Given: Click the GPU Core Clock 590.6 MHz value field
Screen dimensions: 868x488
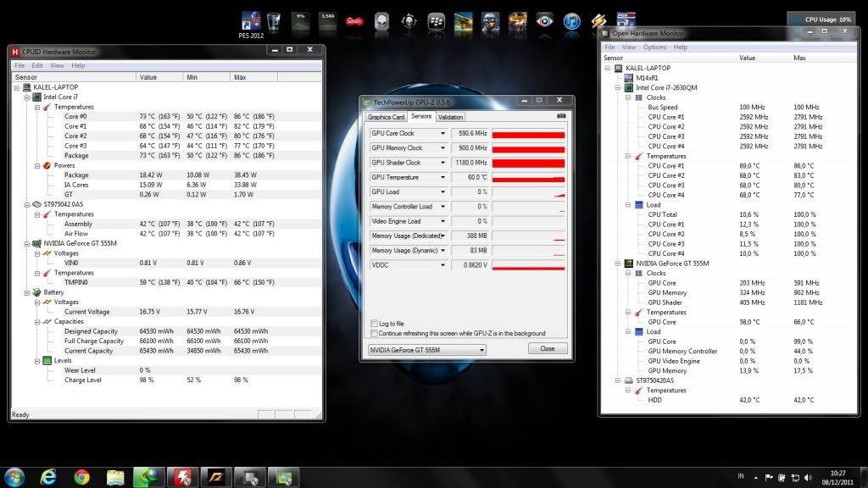Looking at the screenshot, I should (x=470, y=133).
